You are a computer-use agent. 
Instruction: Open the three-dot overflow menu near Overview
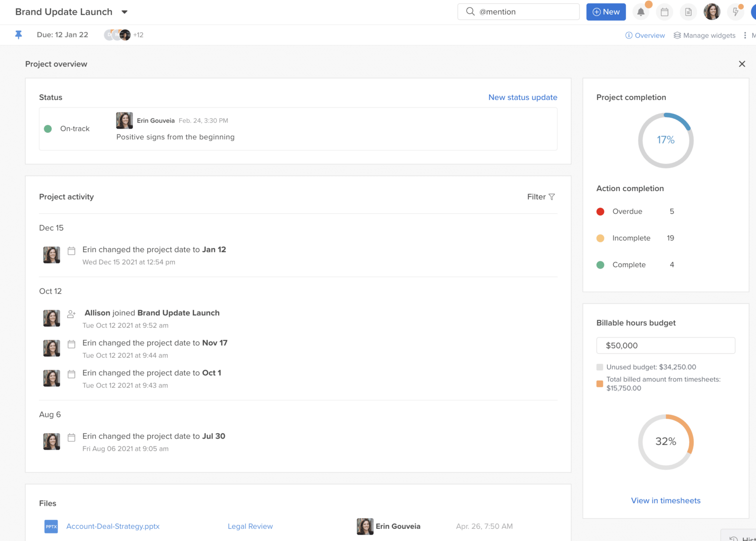pyautogui.click(x=745, y=35)
